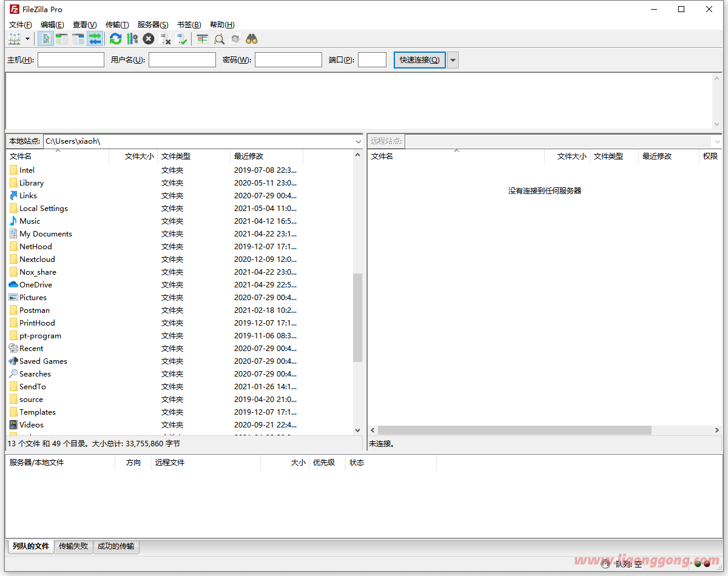Open the 查看(V) menu
This screenshot has width=728, height=576.
(84, 25)
